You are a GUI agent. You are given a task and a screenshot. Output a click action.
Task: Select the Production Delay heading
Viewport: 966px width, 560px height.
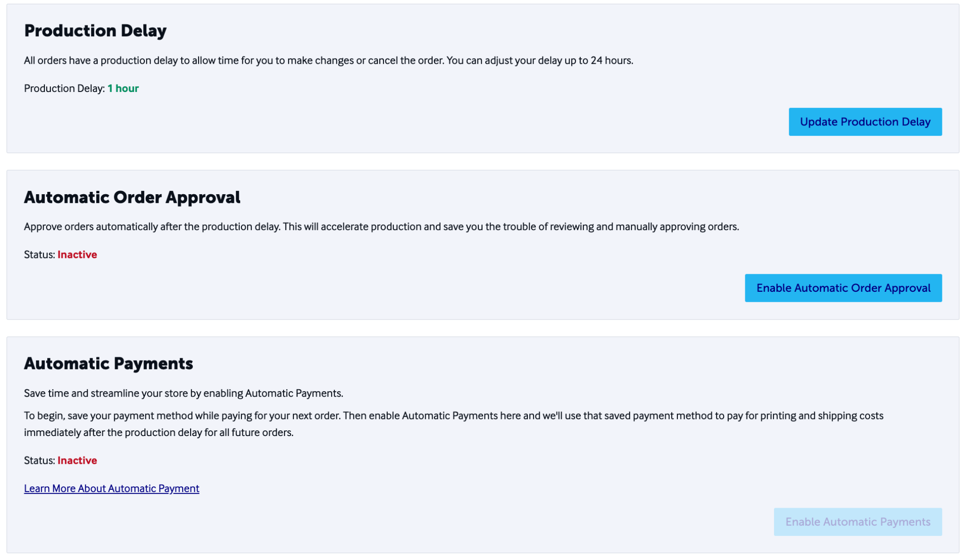pos(95,31)
